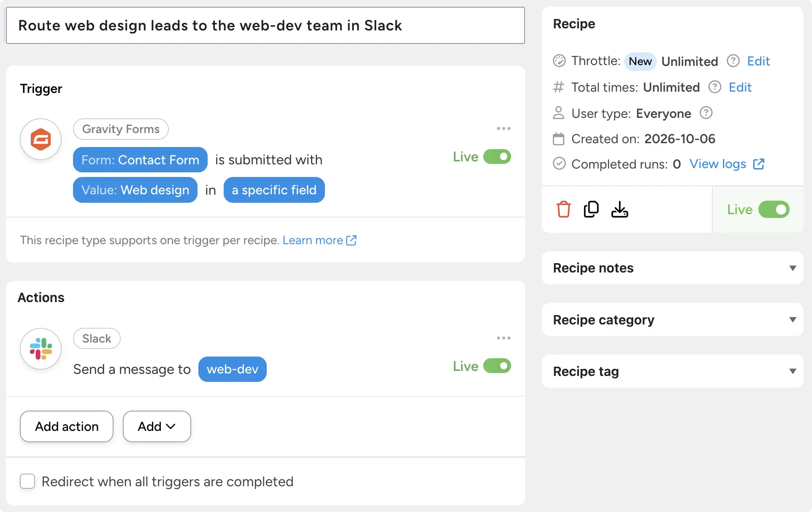Open the trigger's three-dot options menu

[x=503, y=128]
